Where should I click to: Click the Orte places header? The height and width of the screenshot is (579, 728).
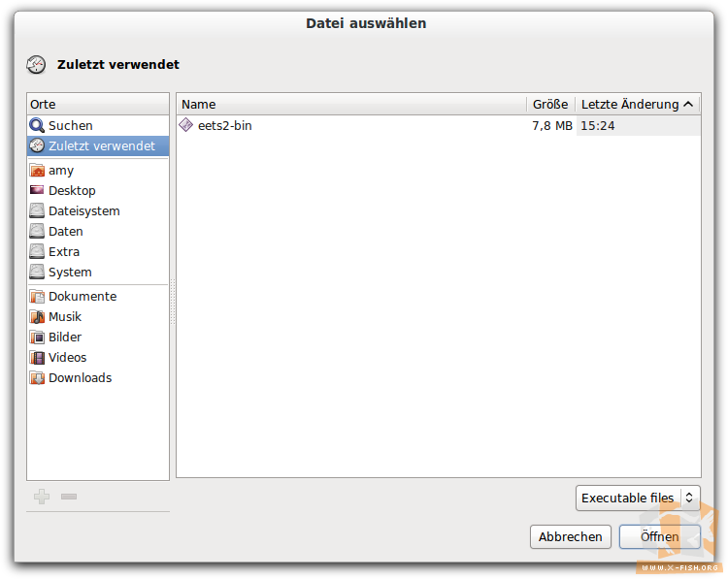(98, 105)
